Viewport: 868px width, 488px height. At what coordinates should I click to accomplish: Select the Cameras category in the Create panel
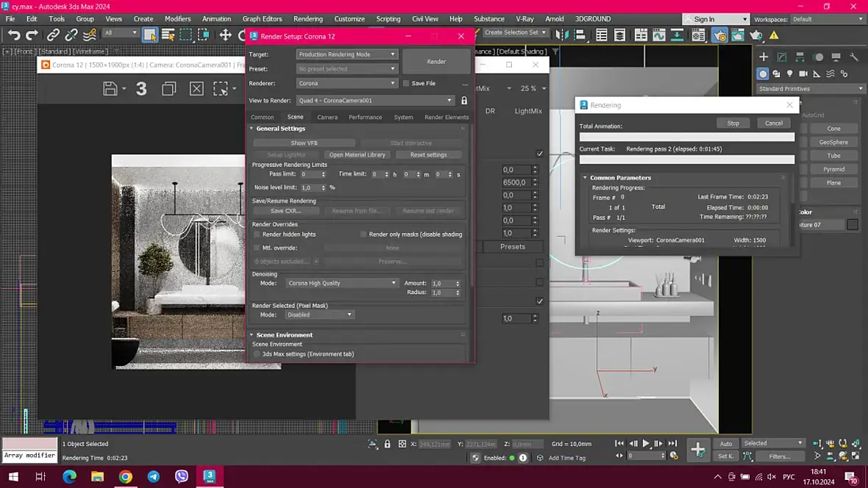tap(803, 73)
